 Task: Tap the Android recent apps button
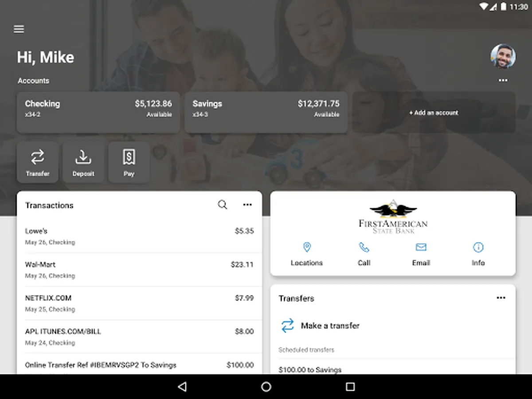tap(350, 387)
